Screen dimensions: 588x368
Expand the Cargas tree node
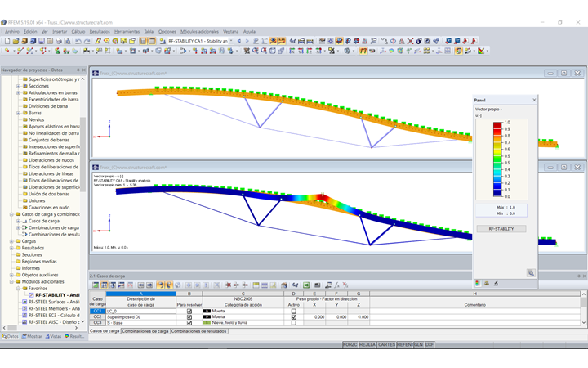11,241
